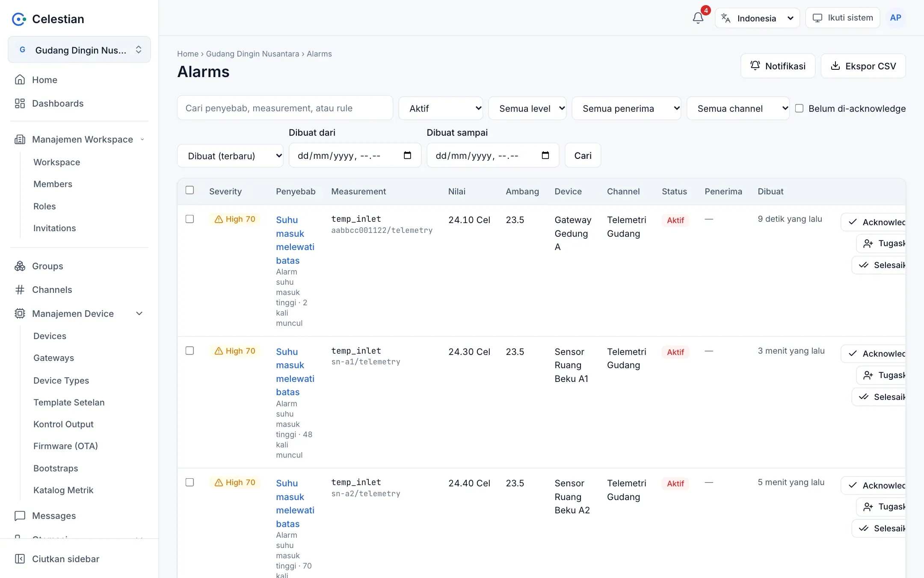Open the Semua level dropdown
This screenshot has height=578, width=924.
coord(527,108)
